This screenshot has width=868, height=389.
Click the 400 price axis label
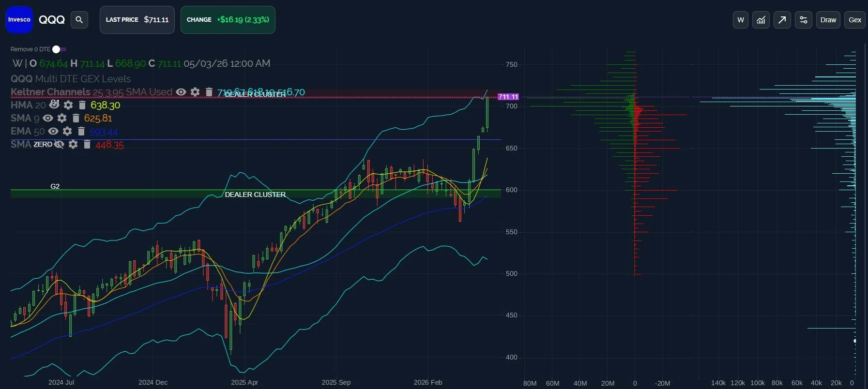[x=511, y=357]
